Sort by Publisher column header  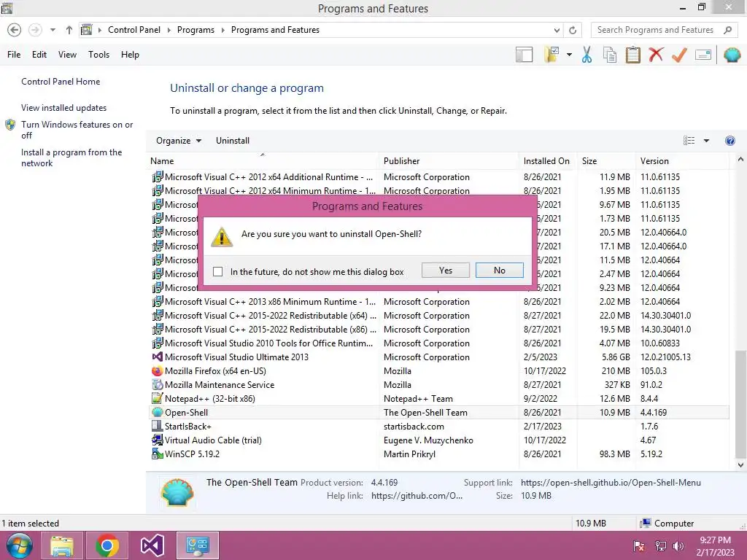pyautogui.click(x=449, y=161)
